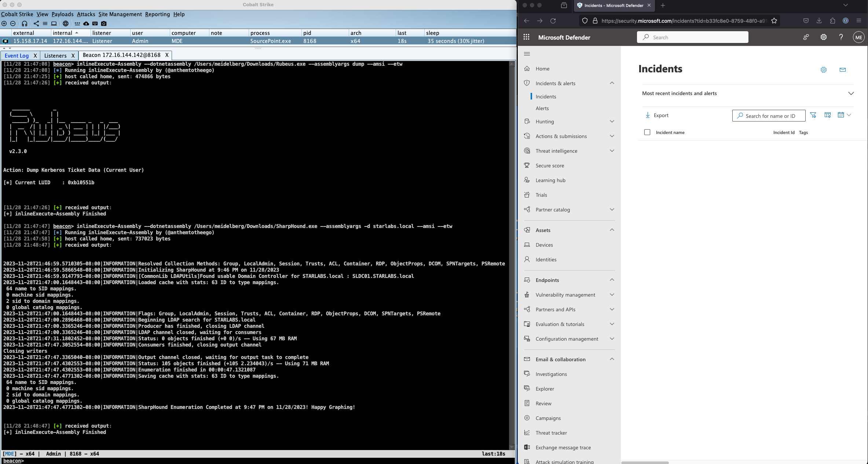Collapse the Incidents & alerts section
This screenshot has width=868, height=464.
[x=612, y=83]
